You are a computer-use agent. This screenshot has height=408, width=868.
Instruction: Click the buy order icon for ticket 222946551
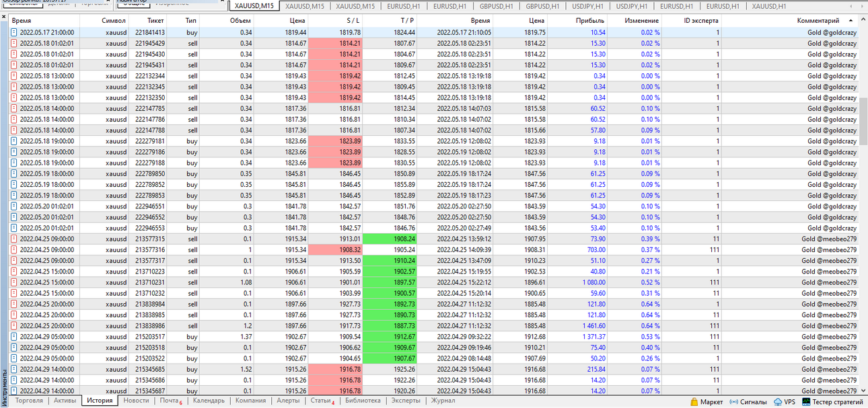(14, 206)
